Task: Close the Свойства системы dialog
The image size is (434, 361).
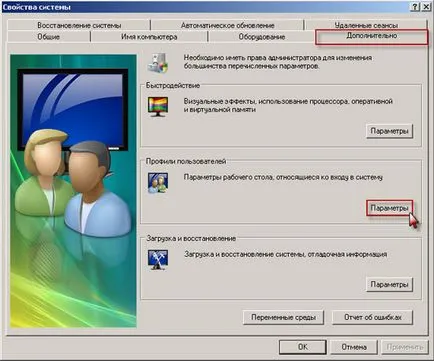Action: coord(426,7)
